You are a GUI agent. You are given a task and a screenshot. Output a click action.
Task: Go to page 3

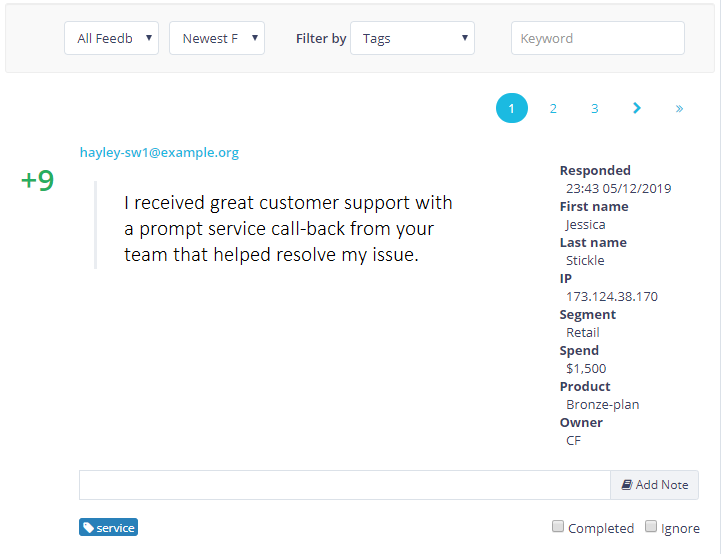click(594, 109)
